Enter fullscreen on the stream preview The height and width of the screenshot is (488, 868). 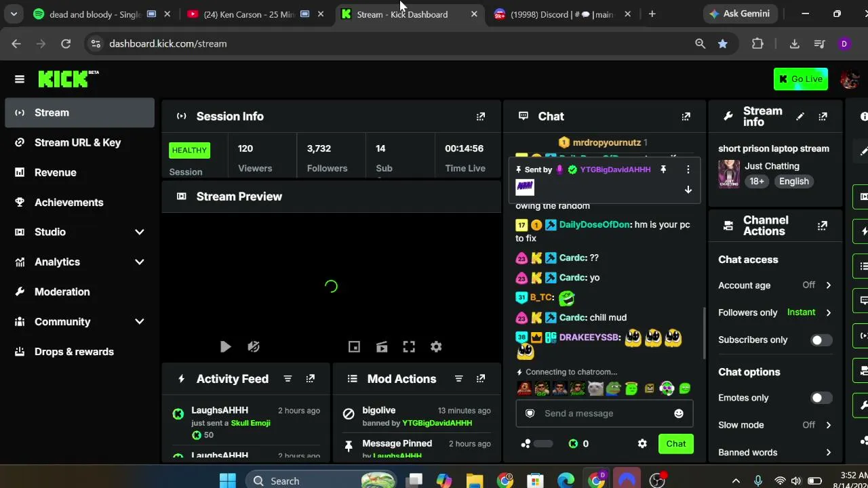click(409, 347)
